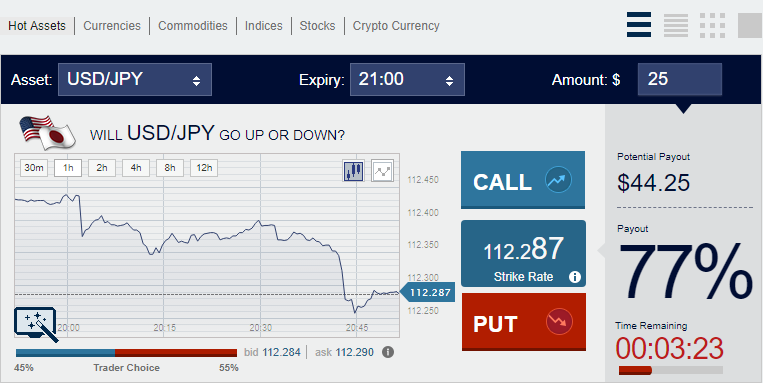The width and height of the screenshot is (763, 383).
Task: Switch to line chart view
Action: (382, 171)
